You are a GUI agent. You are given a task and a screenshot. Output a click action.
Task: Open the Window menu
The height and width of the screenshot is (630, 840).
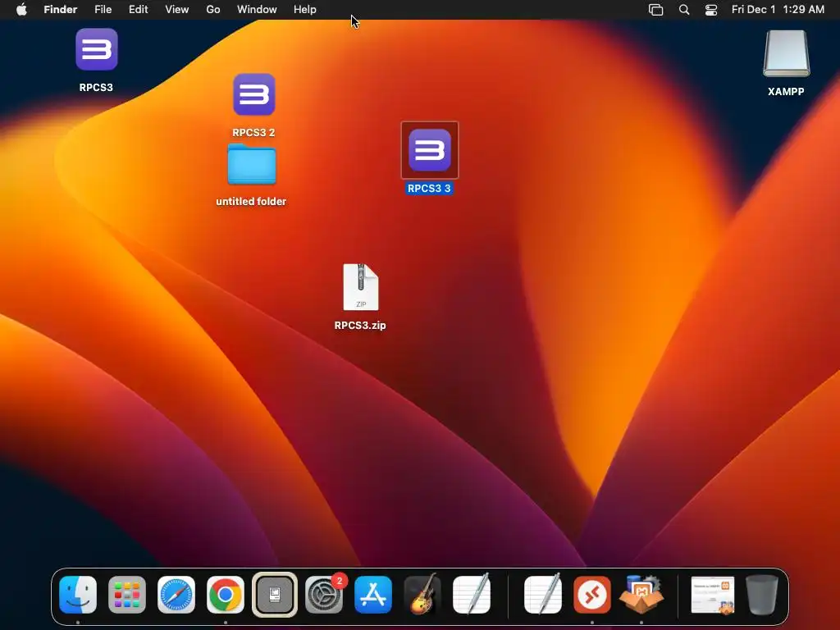click(x=257, y=10)
